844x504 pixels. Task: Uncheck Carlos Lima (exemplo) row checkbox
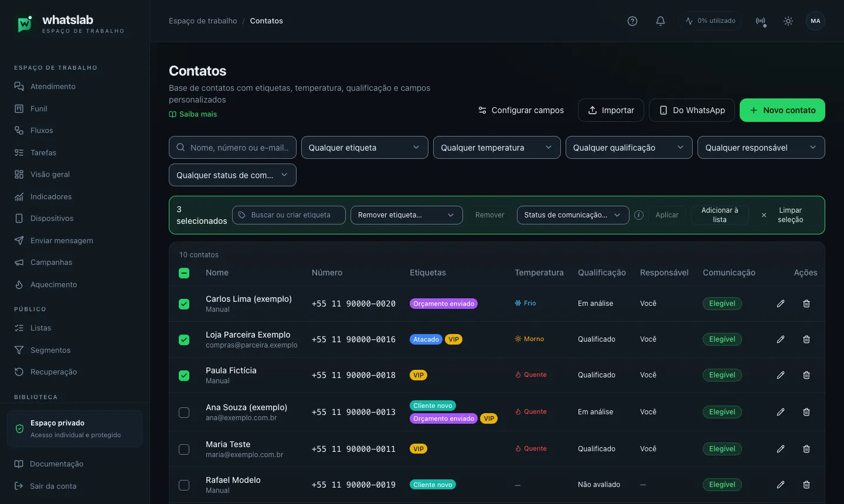tap(184, 304)
